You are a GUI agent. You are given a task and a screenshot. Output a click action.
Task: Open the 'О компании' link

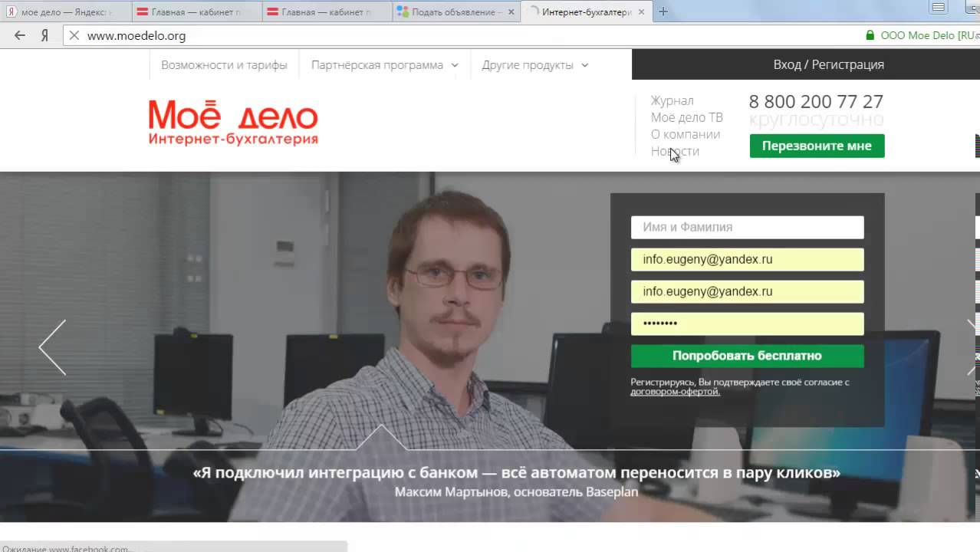686,134
